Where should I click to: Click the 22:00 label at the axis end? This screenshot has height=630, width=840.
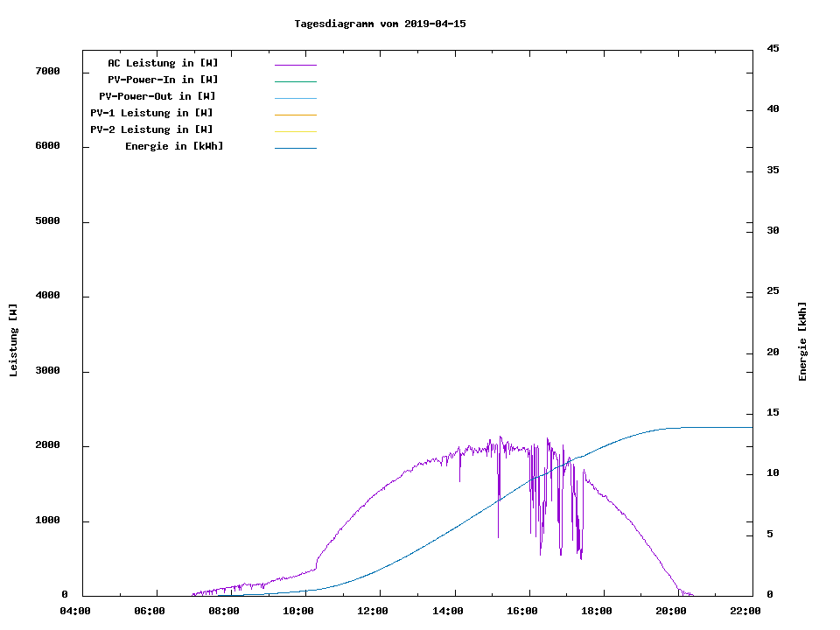[745, 611]
